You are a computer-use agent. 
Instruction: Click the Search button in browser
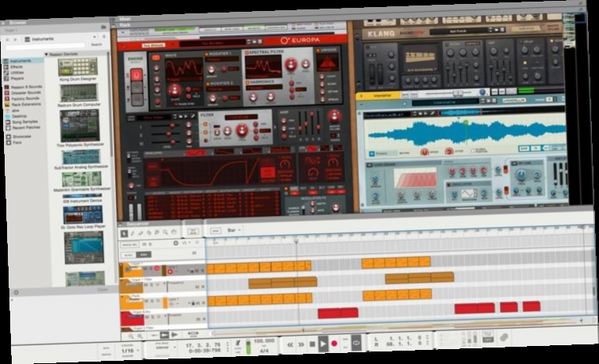click(96, 45)
